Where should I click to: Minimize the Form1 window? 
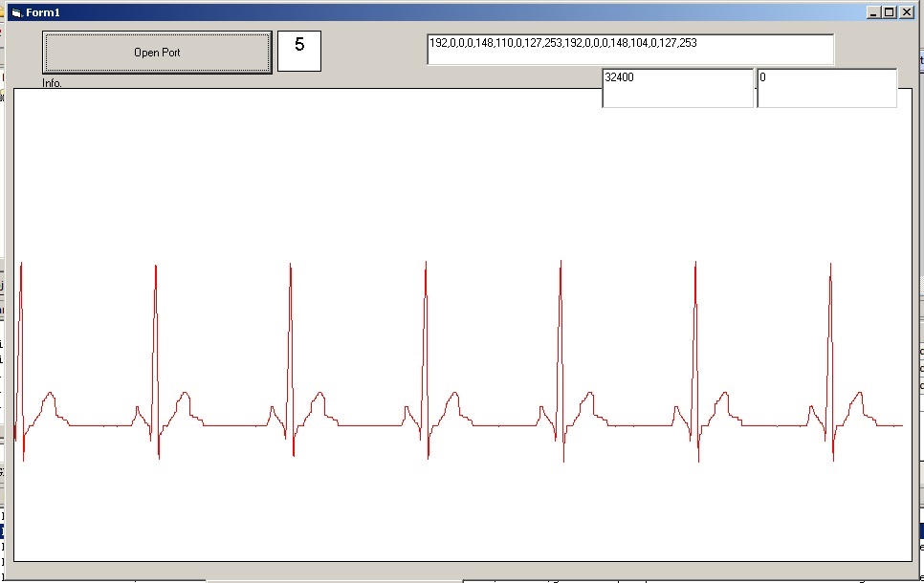pyautogui.click(x=874, y=12)
